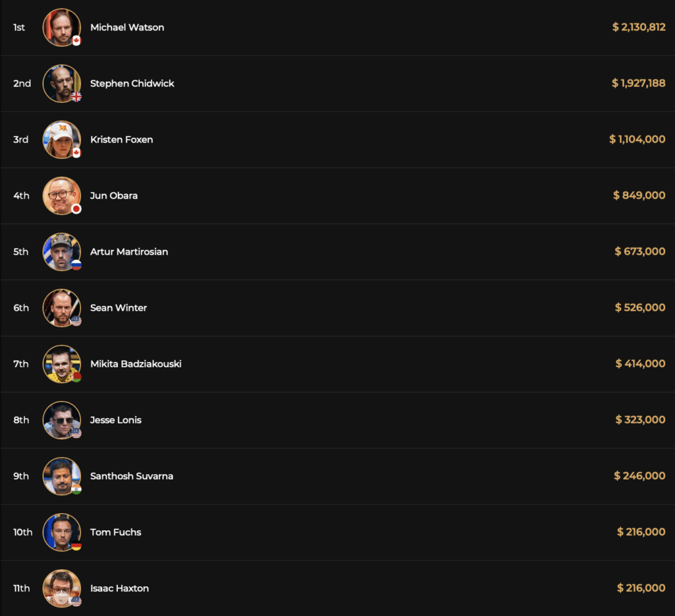Click the India flag on Santhosh Suvarna's avatar
Screen dimensions: 675x616
point(76,489)
